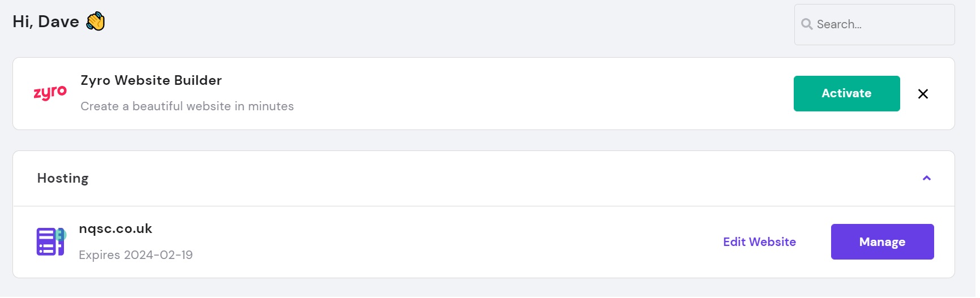Click Manage for nqsc.co.uk hosting
This screenshot has width=980, height=298.
coord(882,242)
